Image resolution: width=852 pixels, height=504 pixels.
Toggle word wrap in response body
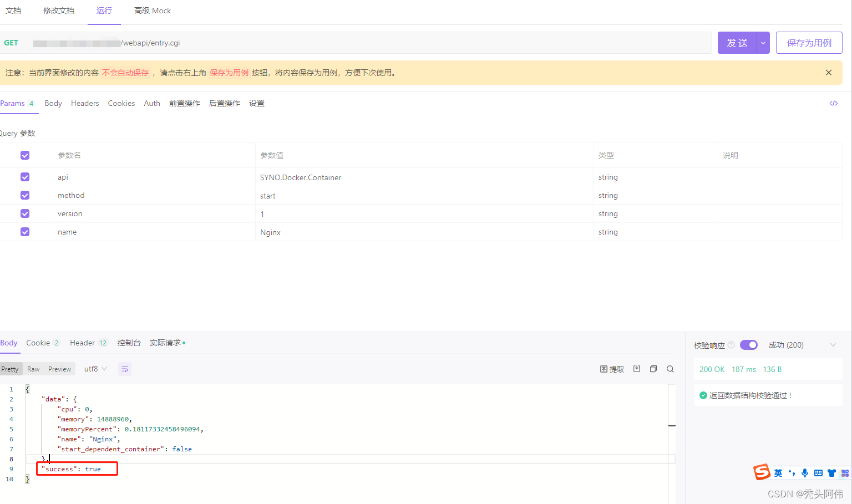click(125, 369)
